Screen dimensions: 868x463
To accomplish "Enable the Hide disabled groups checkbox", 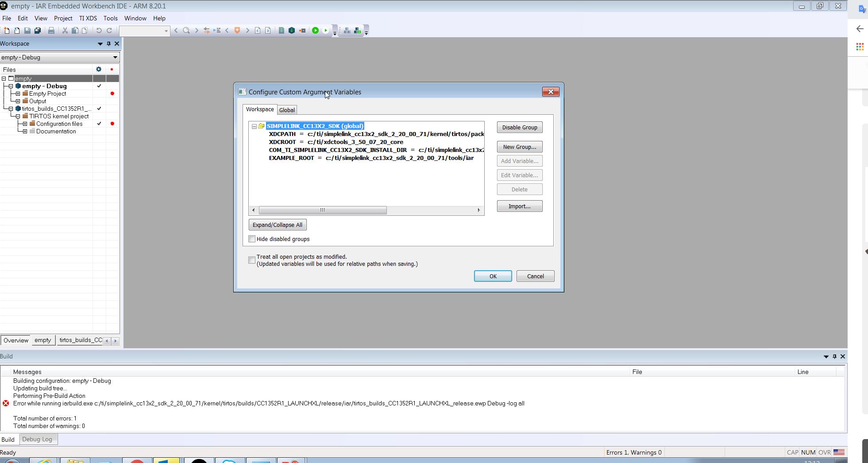I will click(252, 239).
